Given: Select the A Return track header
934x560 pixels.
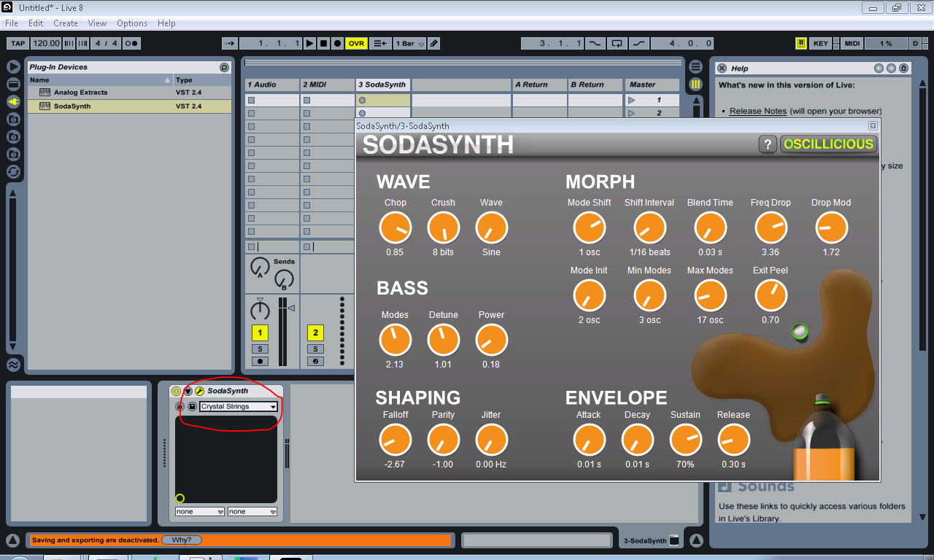Looking at the screenshot, I should pyautogui.click(x=539, y=85).
